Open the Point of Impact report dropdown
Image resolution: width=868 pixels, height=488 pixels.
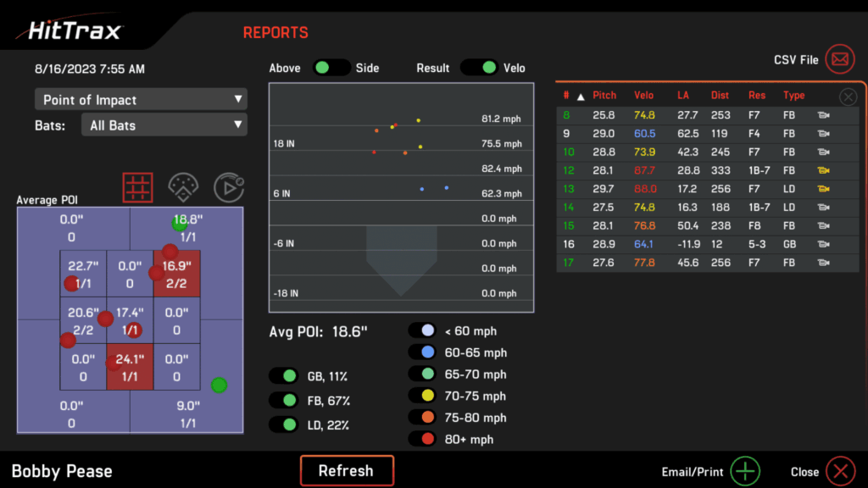(x=141, y=100)
